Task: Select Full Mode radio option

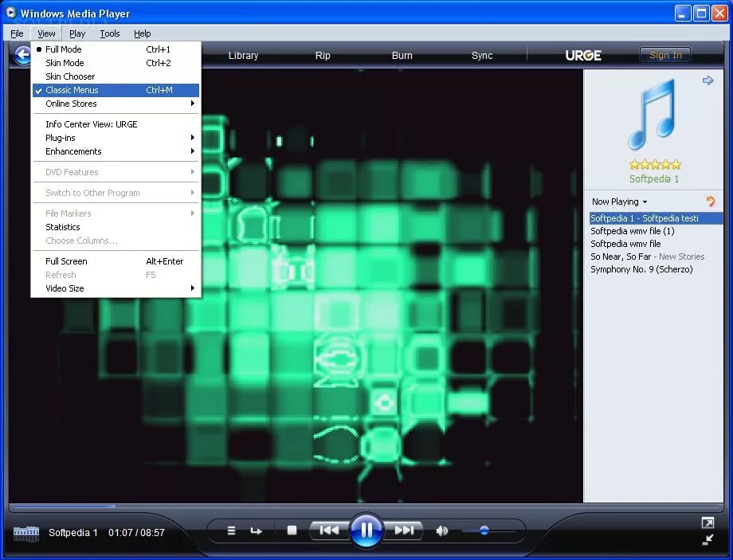Action: [116, 49]
